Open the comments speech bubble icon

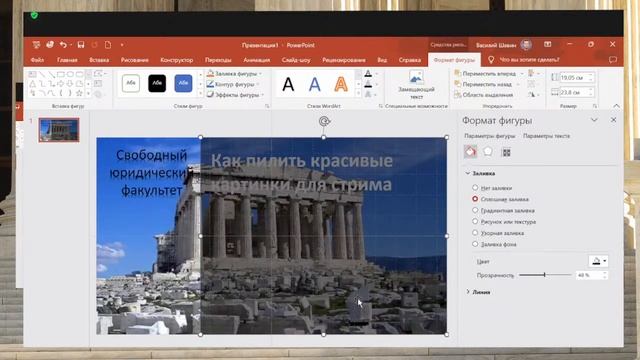pyautogui.click(x=613, y=60)
